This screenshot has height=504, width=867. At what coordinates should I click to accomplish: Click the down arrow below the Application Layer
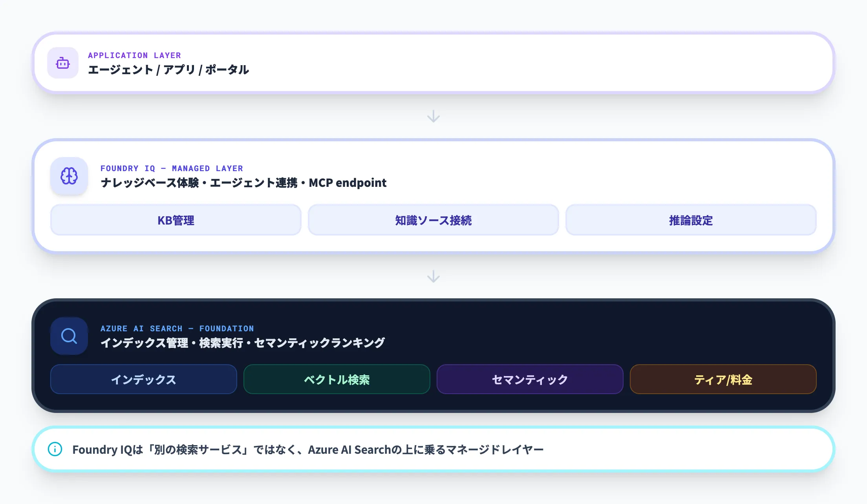point(433,116)
